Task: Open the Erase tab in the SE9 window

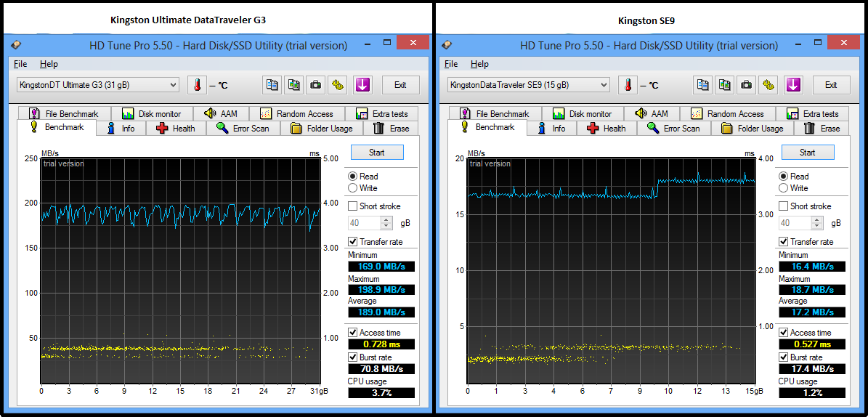Action: 822,129
